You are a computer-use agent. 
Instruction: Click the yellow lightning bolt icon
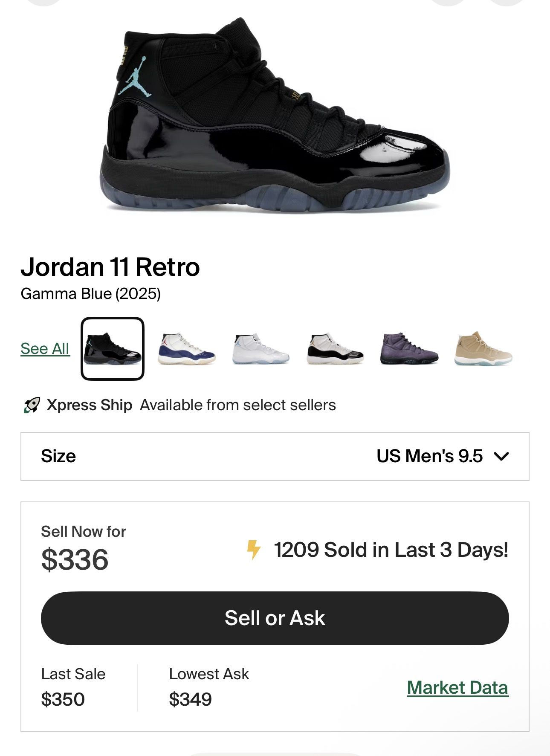point(254,550)
